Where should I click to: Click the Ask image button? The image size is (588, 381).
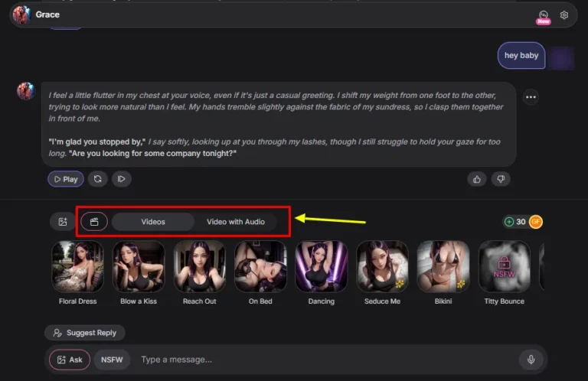70,360
